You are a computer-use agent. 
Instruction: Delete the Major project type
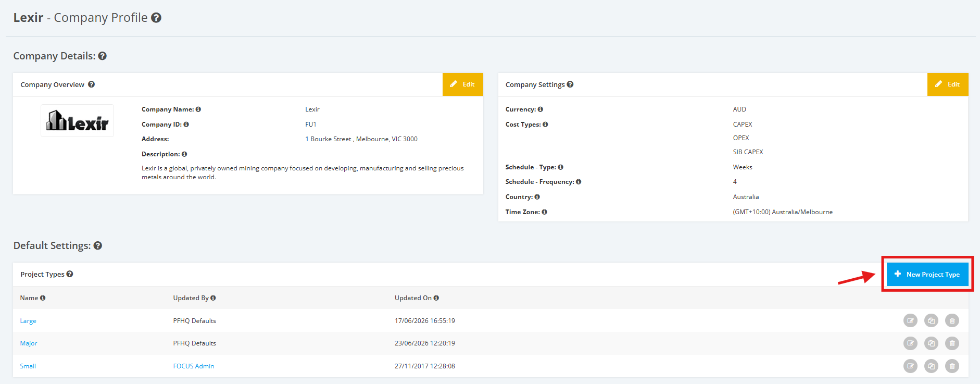coord(952,343)
